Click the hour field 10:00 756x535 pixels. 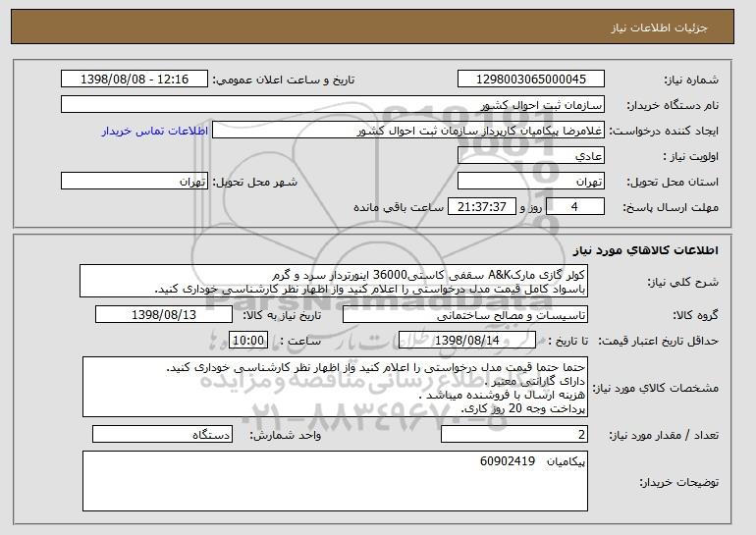pyautogui.click(x=248, y=341)
